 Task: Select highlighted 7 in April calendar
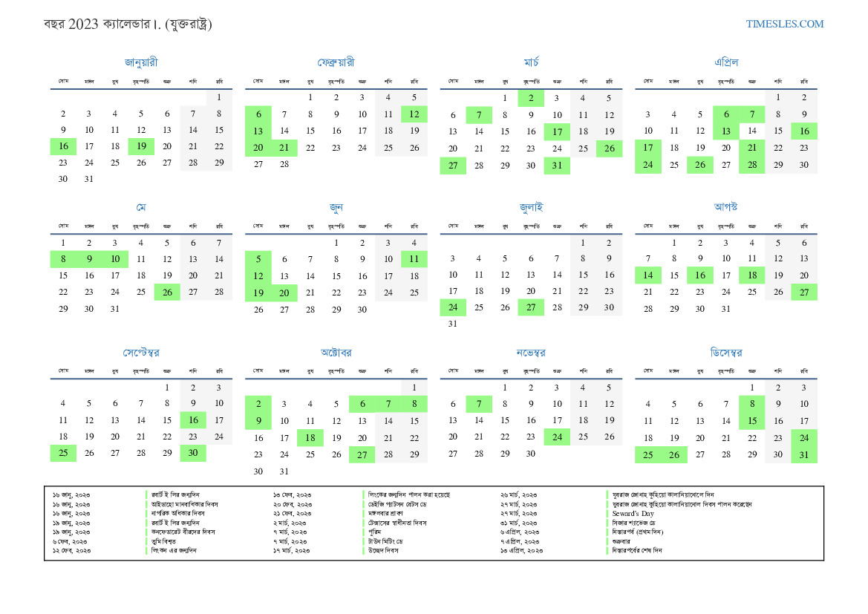click(751, 114)
